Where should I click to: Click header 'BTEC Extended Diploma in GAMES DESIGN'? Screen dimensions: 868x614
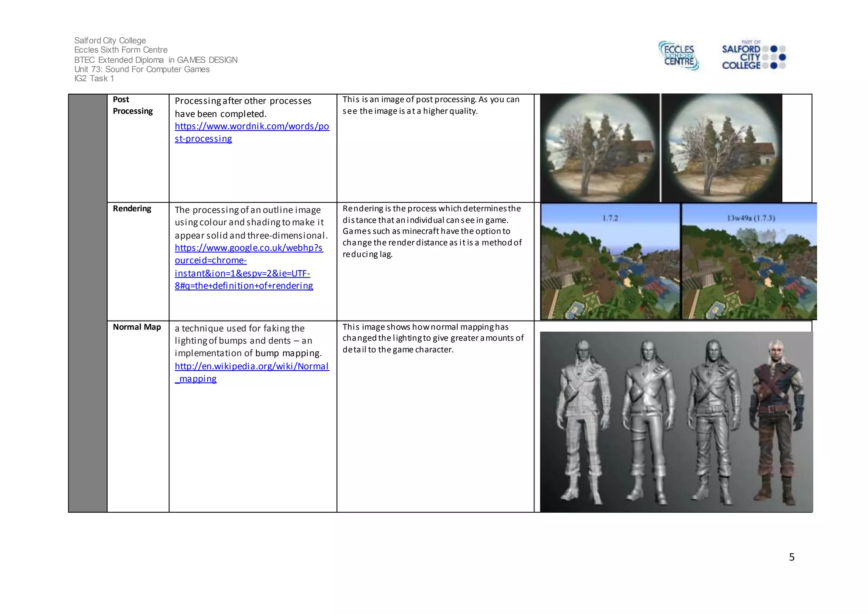click(x=156, y=60)
